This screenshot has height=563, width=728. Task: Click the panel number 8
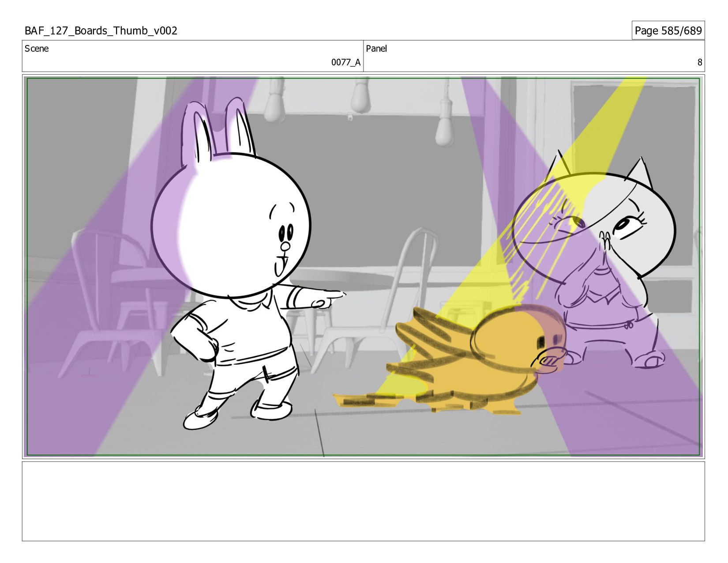[699, 62]
